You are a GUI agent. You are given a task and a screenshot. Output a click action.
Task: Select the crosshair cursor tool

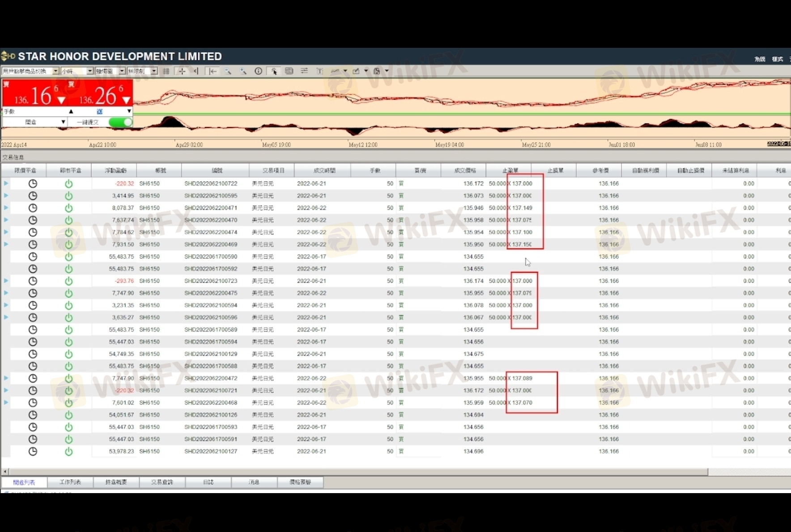tap(182, 71)
